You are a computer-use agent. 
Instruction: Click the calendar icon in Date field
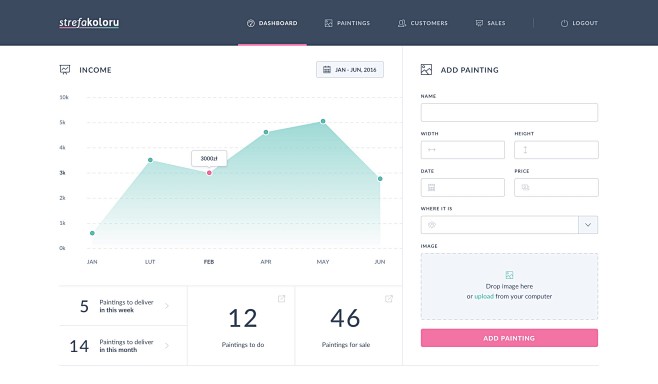point(431,188)
